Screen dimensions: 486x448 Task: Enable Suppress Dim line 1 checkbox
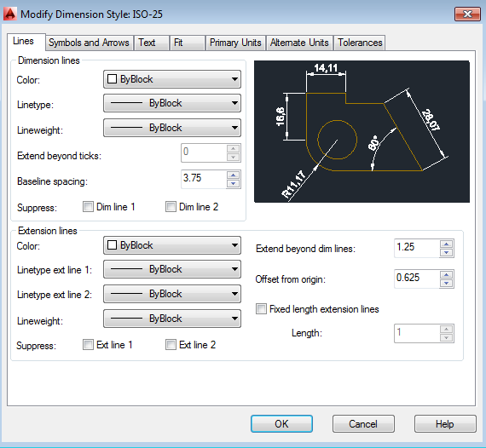pos(88,206)
